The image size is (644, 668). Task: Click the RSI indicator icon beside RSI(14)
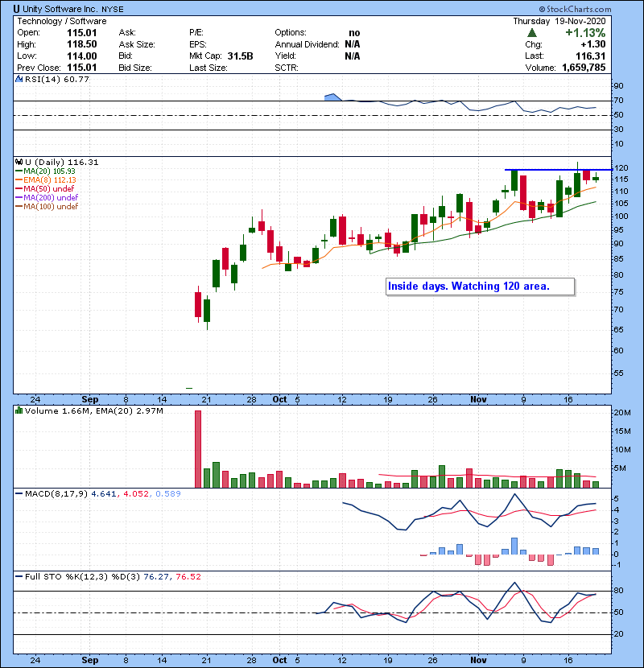point(19,79)
